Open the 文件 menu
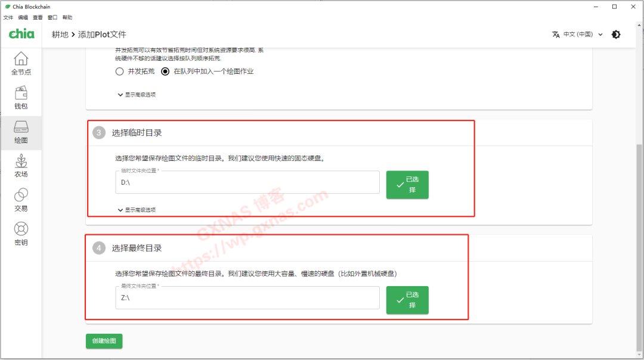The height and width of the screenshot is (360, 644). click(8, 18)
